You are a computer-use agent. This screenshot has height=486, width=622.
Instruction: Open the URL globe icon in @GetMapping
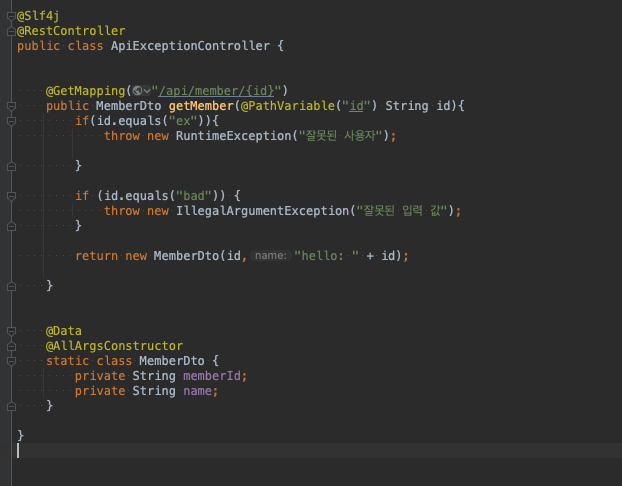137,91
